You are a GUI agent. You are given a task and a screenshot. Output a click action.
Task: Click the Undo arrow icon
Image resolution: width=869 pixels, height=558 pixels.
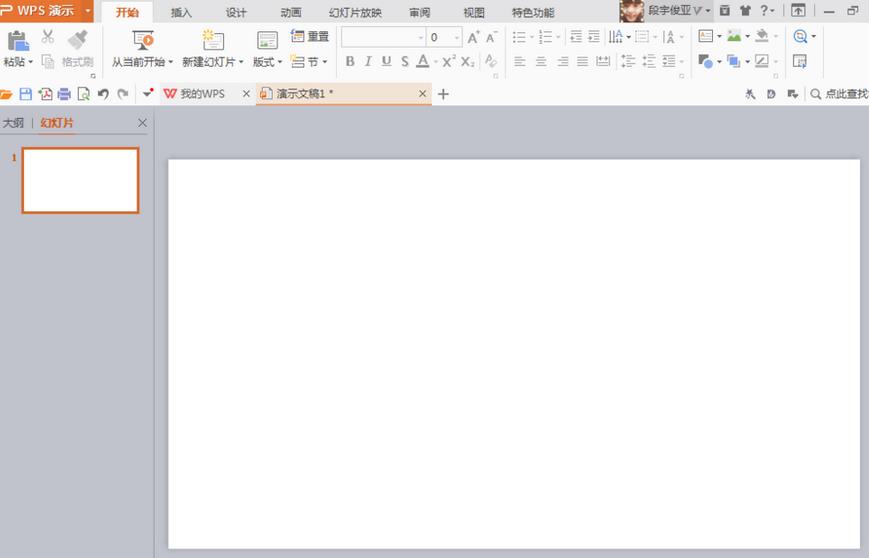point(103,94)
